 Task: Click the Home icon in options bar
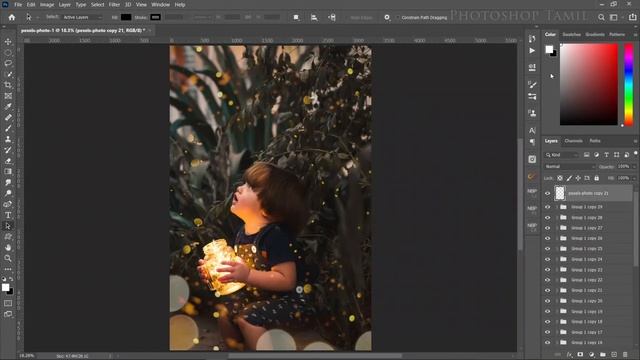[12, 17]
